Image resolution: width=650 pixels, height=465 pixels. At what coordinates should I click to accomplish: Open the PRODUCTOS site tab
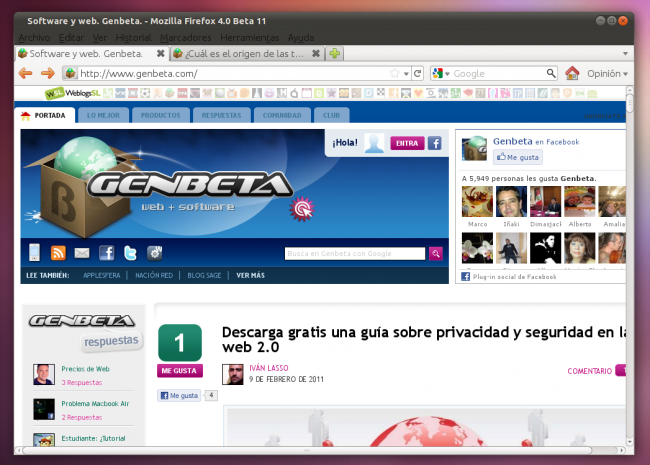[160, 115]
